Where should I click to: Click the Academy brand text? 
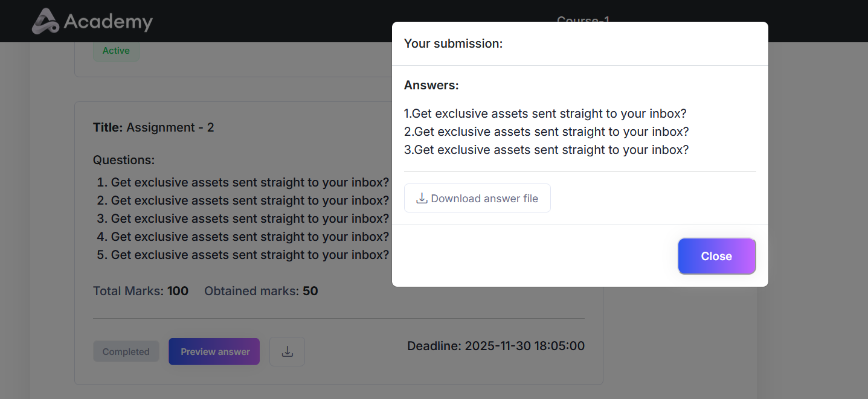coord(108,22)
